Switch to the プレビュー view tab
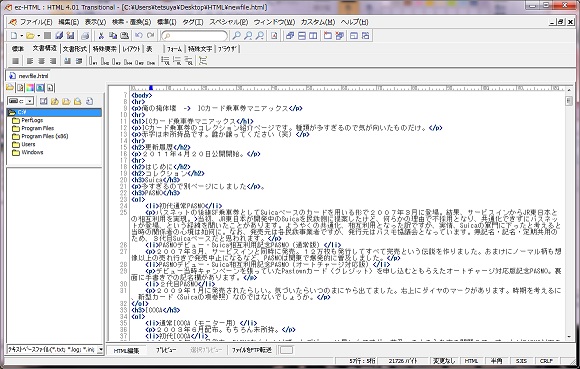The image size is (580, 369). pyautogui.click(x=166, y=350)
